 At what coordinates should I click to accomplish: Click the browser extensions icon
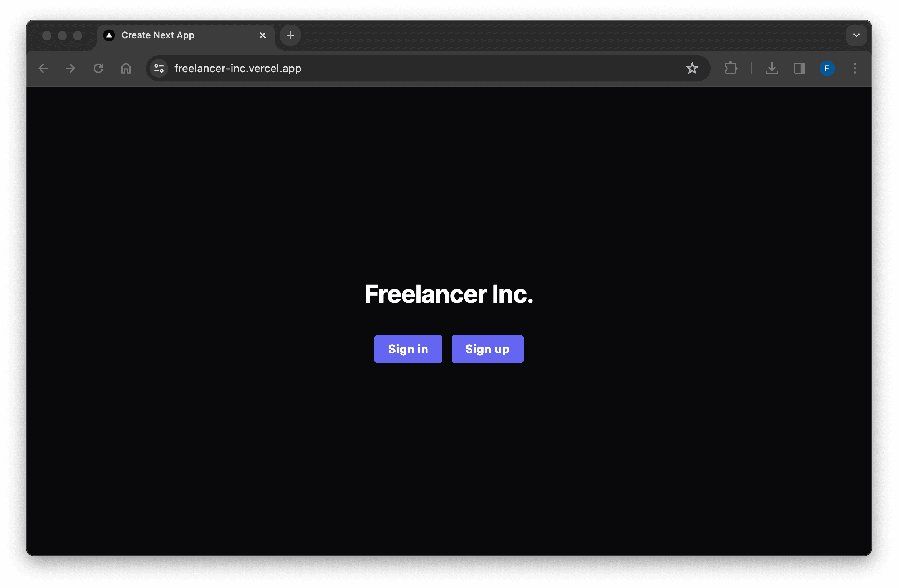click(x=730, y=68)
